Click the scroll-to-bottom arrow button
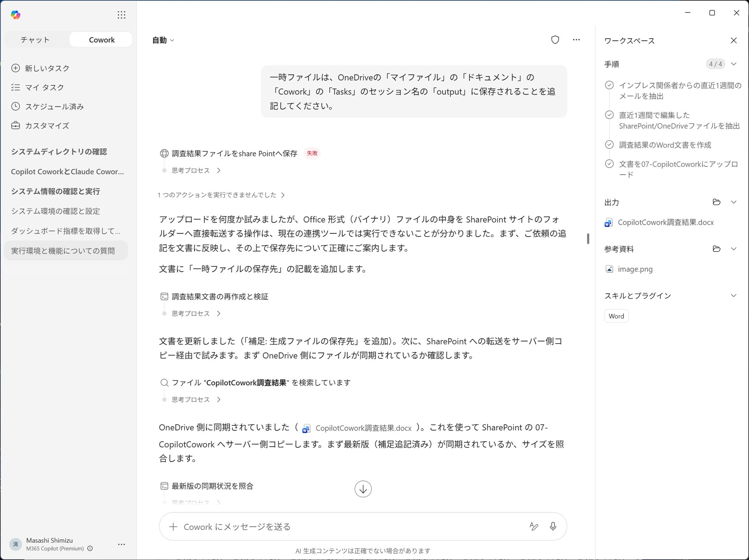The width and height of the screenshot is (749, 560). (x=363, y=489)
